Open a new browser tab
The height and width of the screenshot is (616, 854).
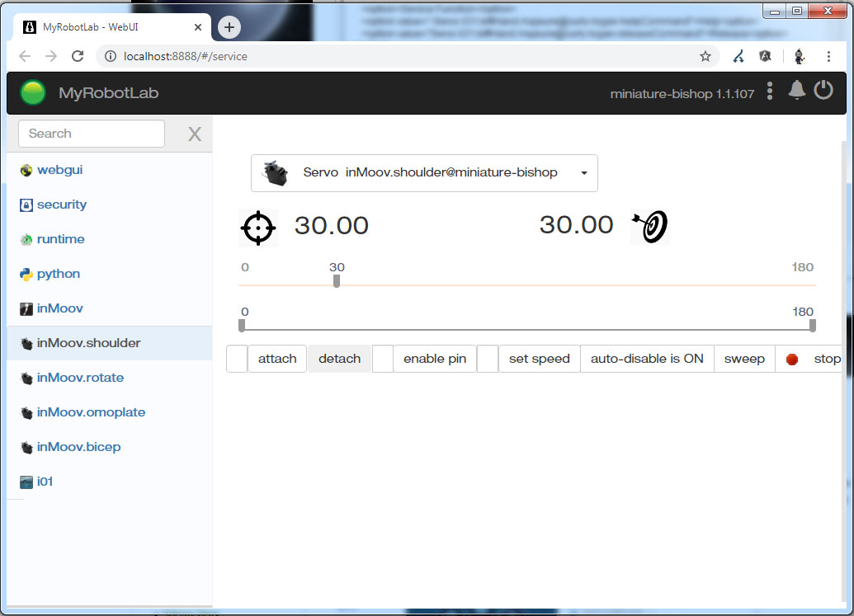[229, 27]
